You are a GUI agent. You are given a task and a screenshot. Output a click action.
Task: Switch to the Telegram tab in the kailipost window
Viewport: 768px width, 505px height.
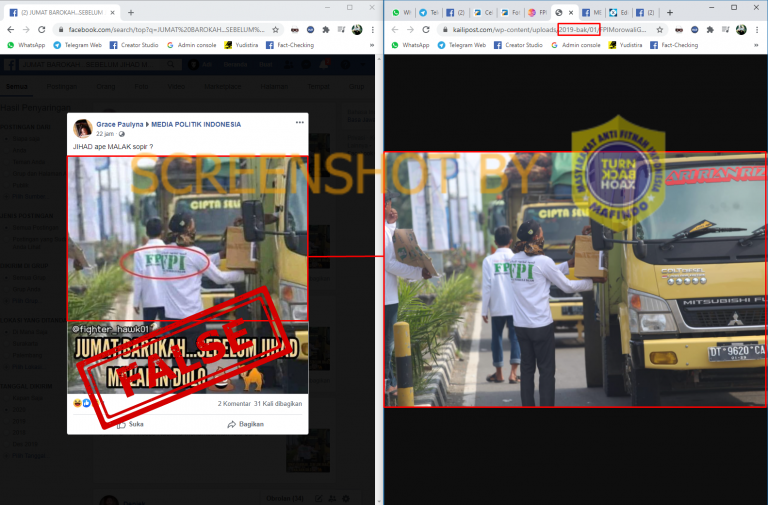(x=429, y=13)
